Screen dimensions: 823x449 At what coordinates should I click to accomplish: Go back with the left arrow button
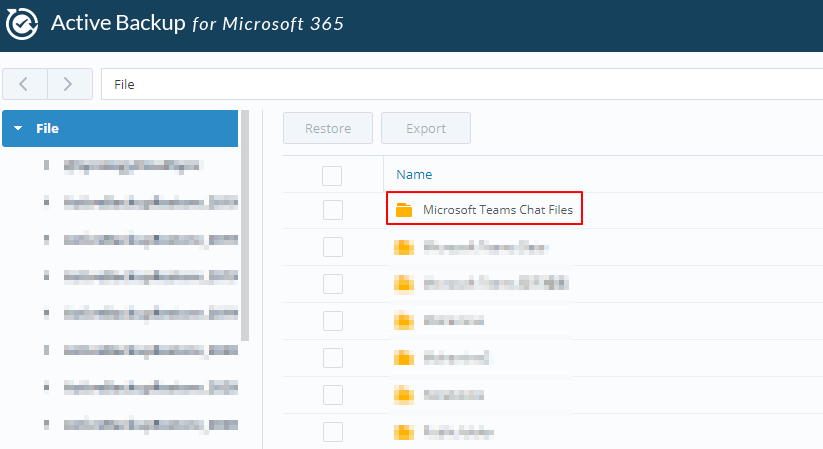pos(24,84)
